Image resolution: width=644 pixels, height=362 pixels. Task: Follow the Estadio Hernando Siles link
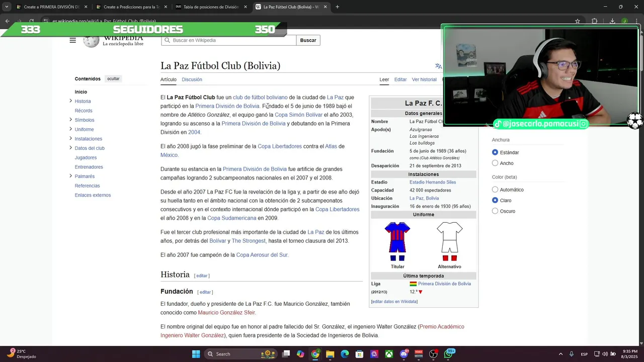click(x=433, y=182)
